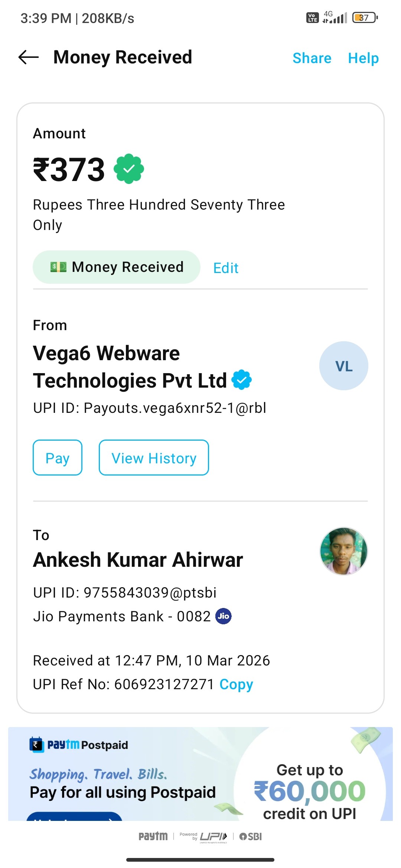The height and width of the screenshot is (868, 401).
Task: Share this payment receipt
Action: point(312,58)
